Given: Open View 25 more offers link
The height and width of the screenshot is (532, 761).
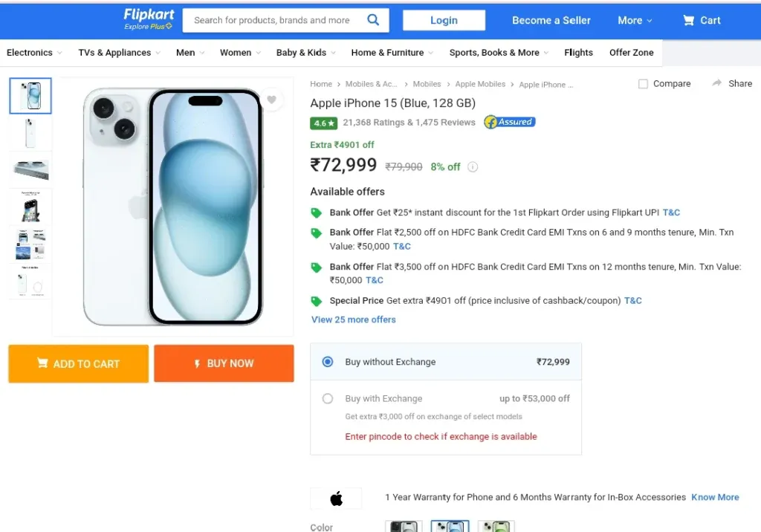Looking at the screenshot, I should 353,319.
